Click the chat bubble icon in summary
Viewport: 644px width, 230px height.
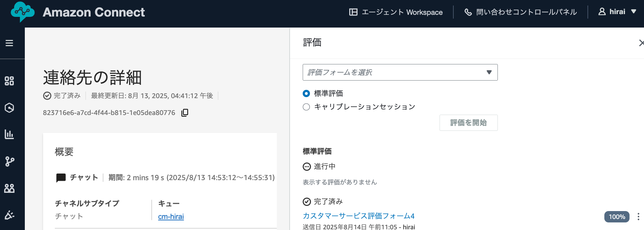(61, 178)
